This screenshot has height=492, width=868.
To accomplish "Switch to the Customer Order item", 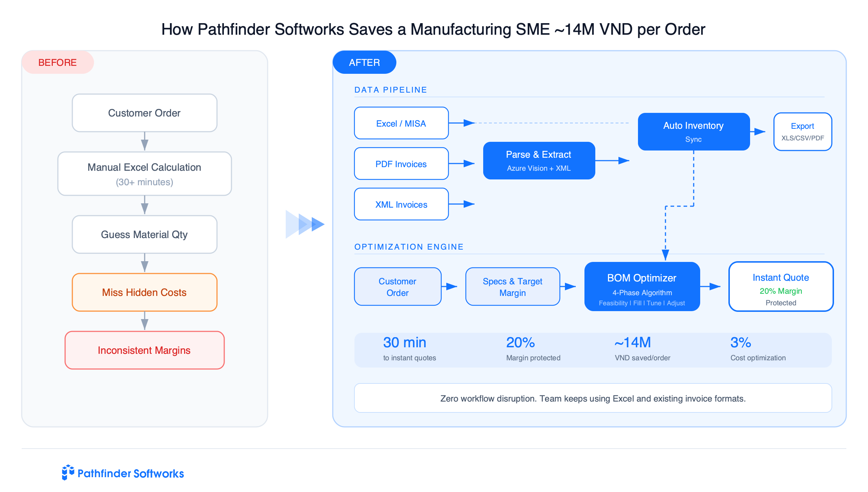I will 397,287.
